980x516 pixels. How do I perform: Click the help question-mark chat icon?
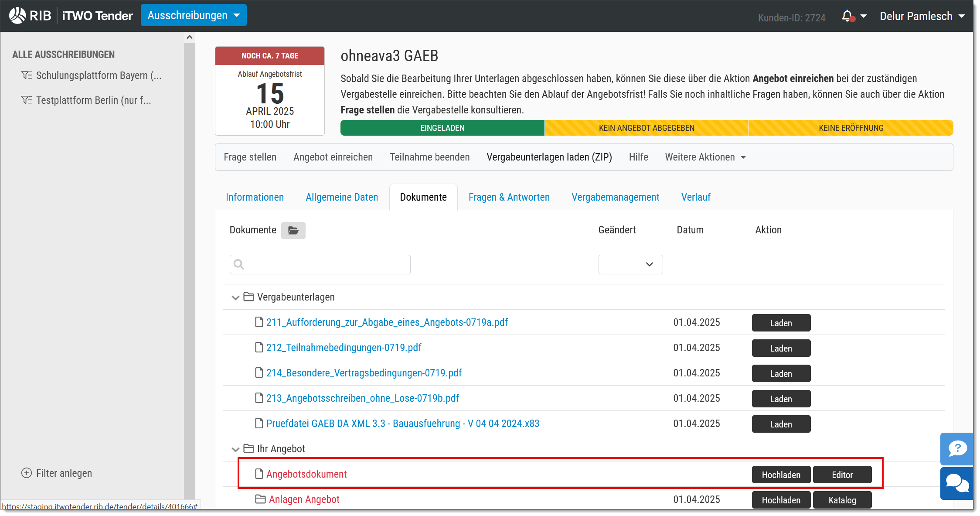tap(957, 448)
